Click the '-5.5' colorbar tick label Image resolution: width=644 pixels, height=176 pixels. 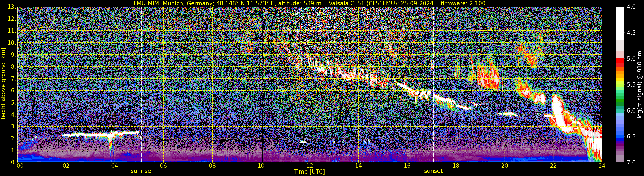tap(630, 85)
